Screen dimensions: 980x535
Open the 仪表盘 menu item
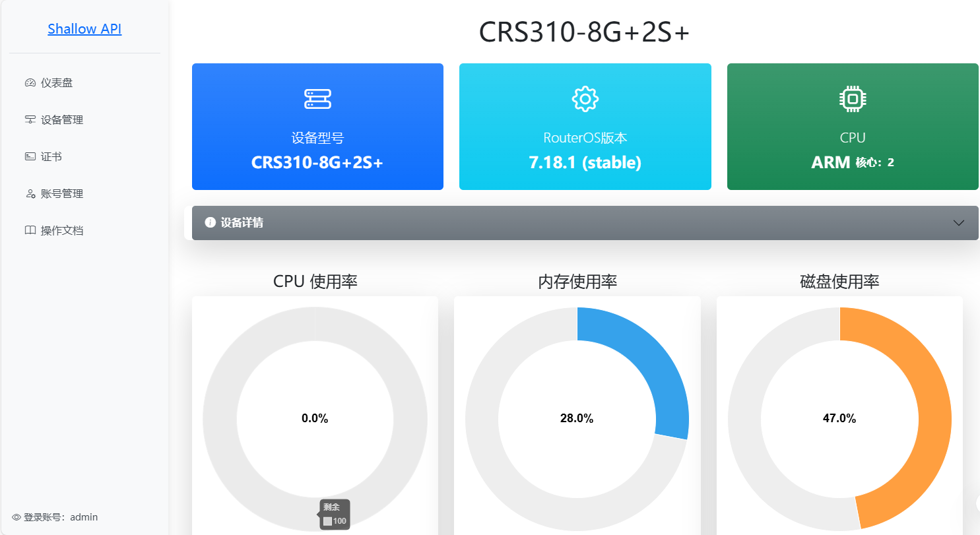pos(57,83)
